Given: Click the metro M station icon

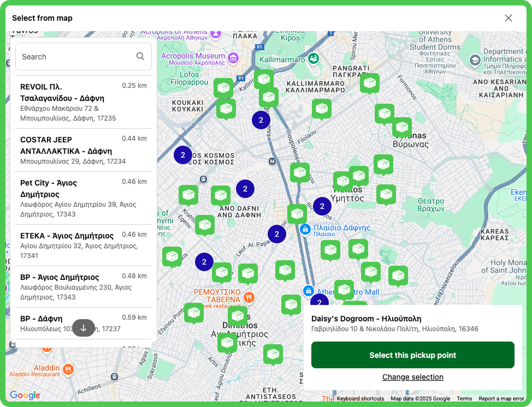Looking at the screenshot, I should [272, 161].
